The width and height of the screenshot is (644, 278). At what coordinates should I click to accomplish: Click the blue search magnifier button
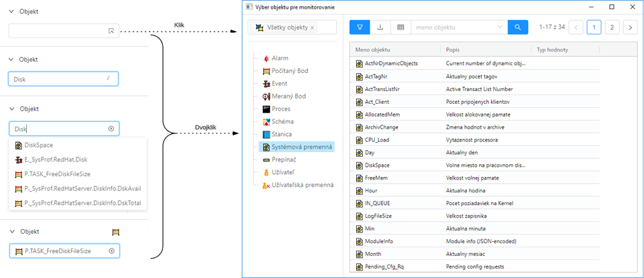click(x=518, y=27)
